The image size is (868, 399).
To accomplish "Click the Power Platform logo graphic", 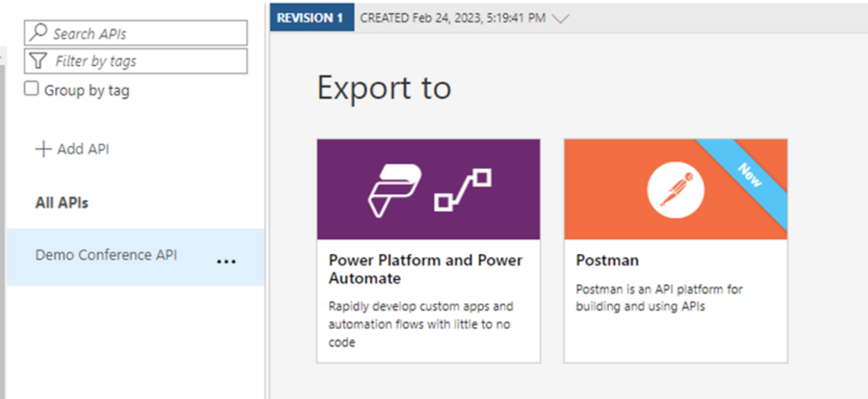I will (x=394, y=190).
